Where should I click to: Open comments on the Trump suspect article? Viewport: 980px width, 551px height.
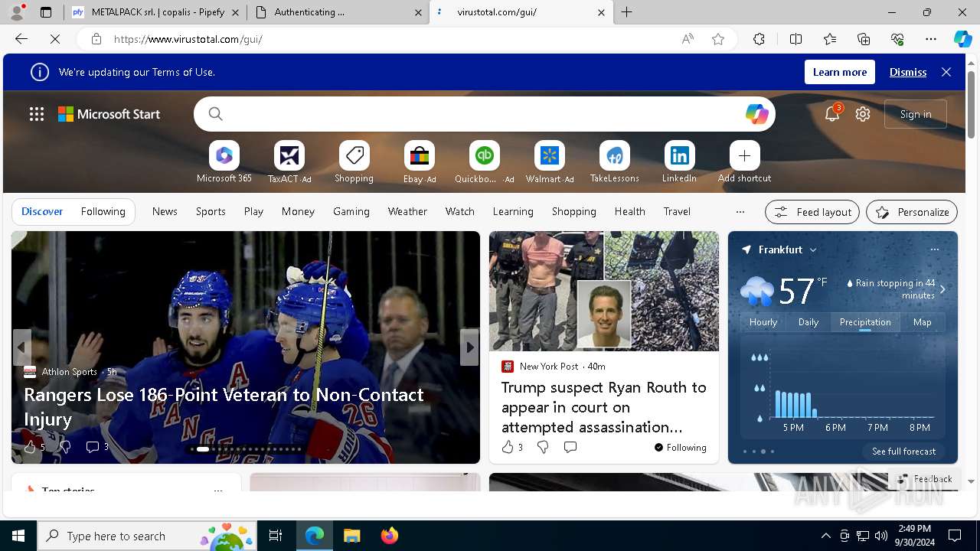(570, 447)
